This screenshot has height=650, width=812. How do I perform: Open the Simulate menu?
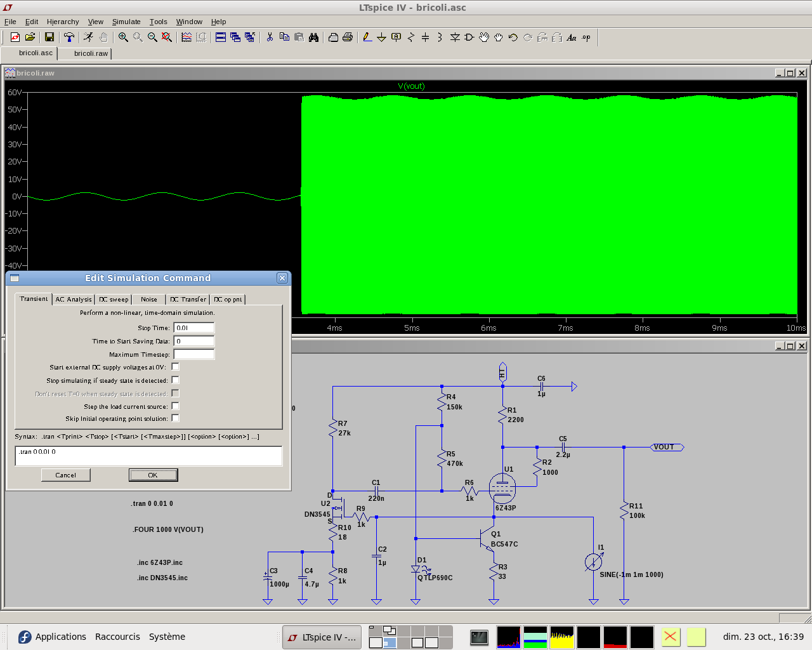click(x=126, y=22)
